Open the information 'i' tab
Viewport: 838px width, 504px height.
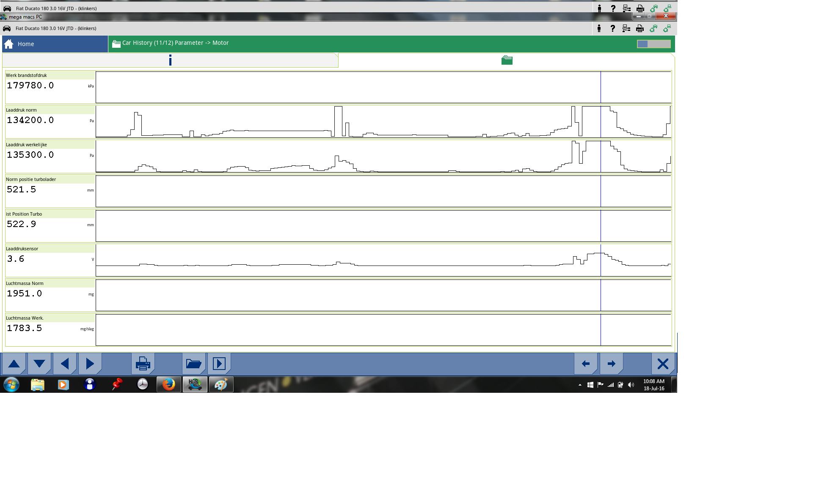pyautogui.click(x=170, y=60)
